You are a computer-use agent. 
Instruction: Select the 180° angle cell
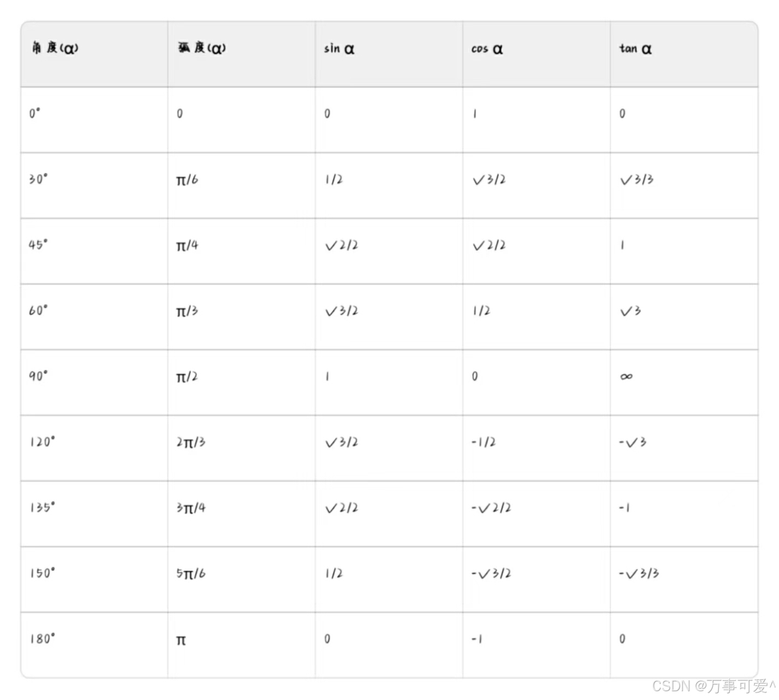43,638
